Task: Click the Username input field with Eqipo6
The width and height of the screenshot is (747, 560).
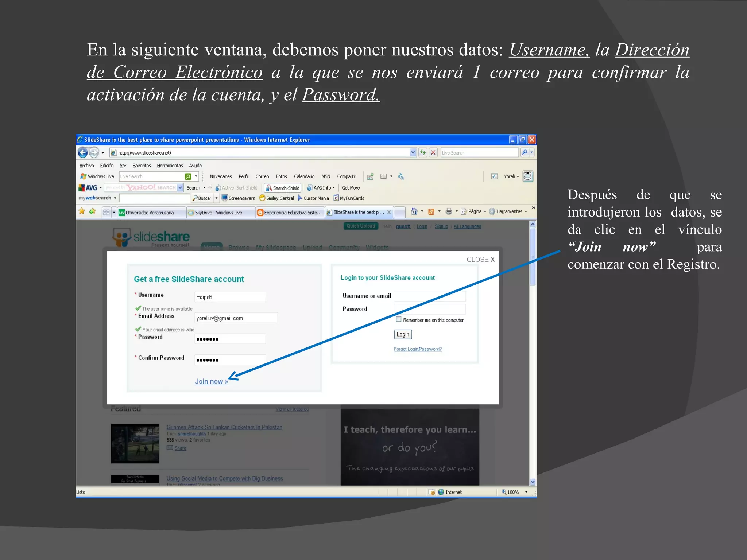Action: (230, 297)
